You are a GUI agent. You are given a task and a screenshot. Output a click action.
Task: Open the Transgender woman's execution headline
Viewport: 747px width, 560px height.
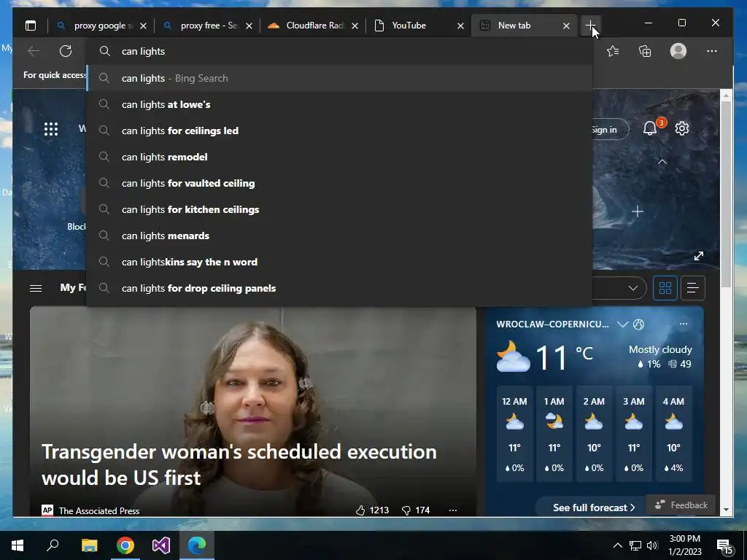tap(239, 464)
